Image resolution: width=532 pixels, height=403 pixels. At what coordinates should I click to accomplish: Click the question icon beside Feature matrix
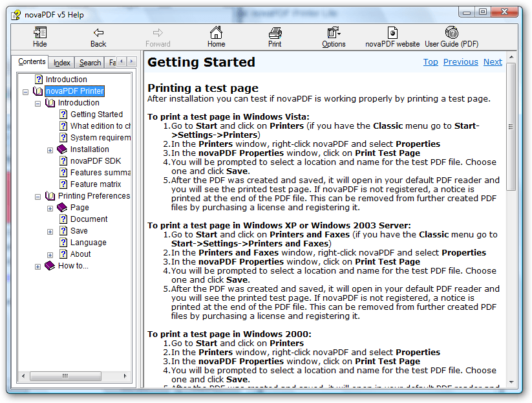coord(63,184)
